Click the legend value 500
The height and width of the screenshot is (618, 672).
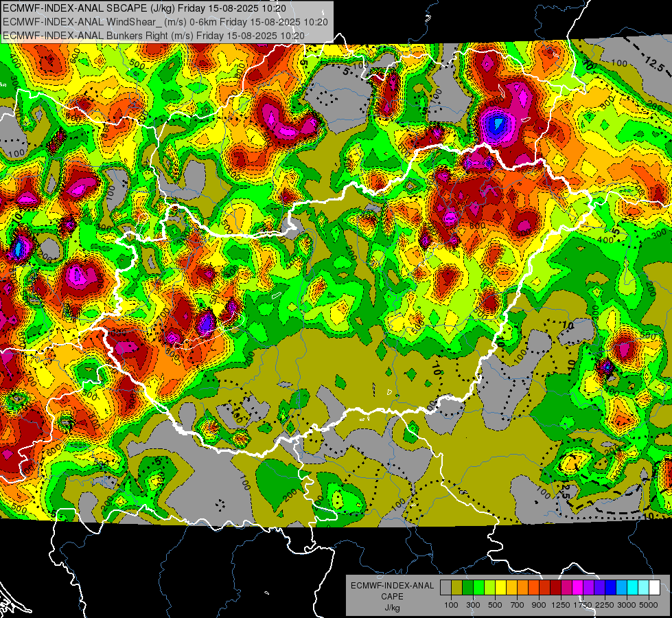click(495, 605)
